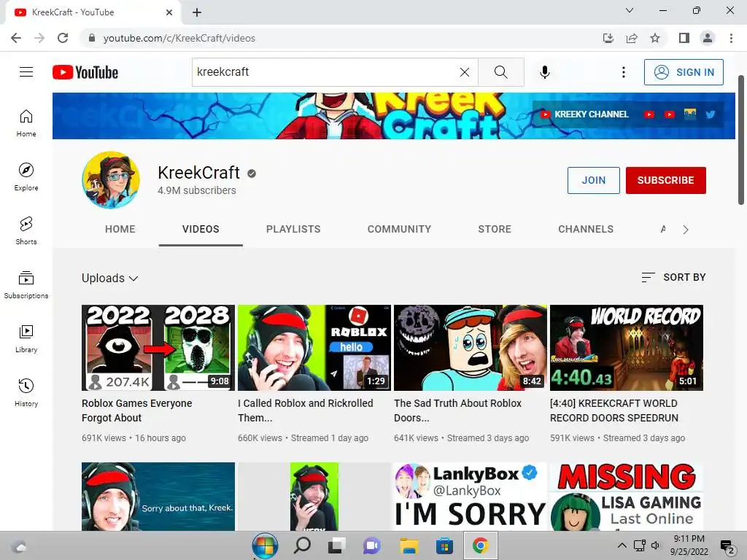
Task: Open Windows Start menu
Action: coord(265,545)
